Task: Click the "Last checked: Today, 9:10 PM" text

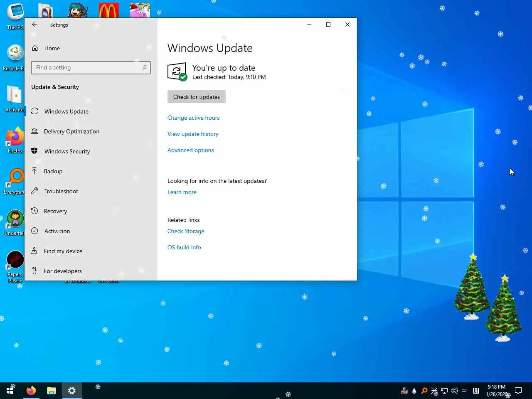Action: pyautogui.click(x=229, y=77)
